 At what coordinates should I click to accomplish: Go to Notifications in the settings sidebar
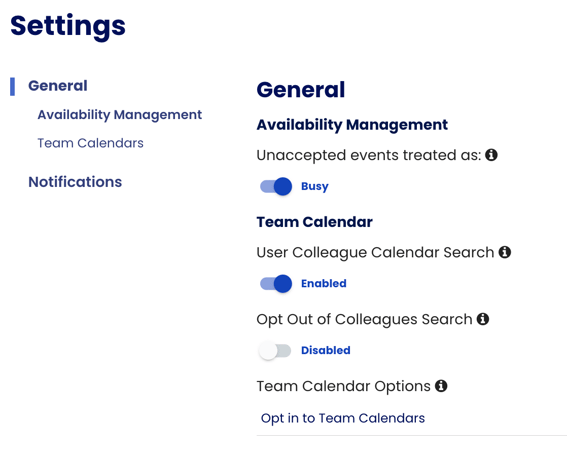75,182
